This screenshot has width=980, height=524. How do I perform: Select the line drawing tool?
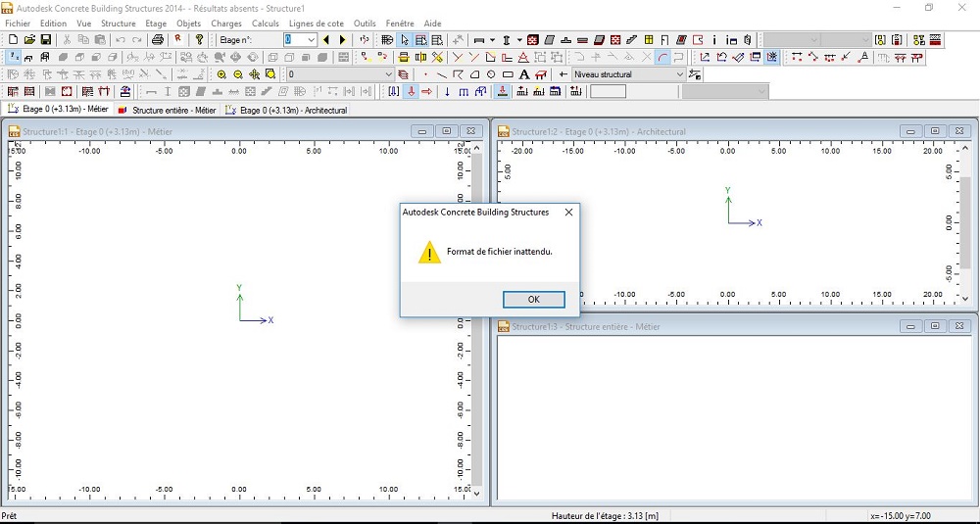tap(442, 74)
